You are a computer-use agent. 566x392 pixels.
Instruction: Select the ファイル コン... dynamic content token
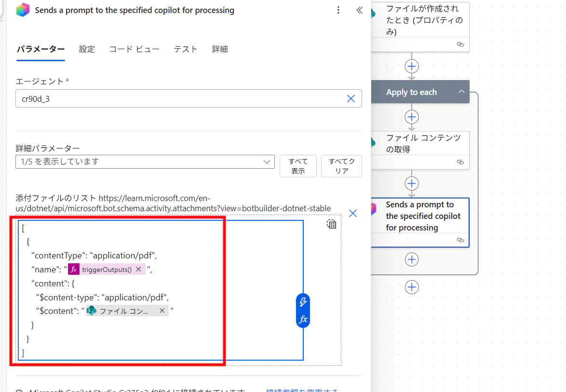tap(127, 311)
